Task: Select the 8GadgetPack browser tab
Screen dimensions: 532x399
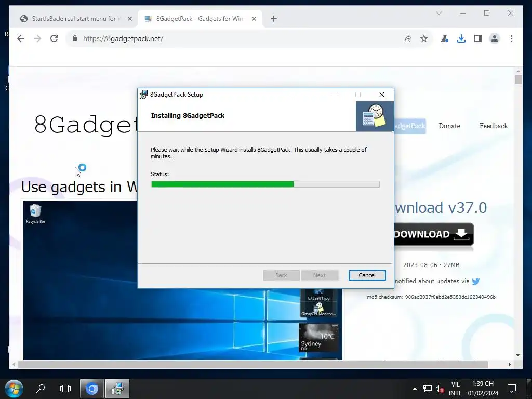Action: click(x=199, y=19)
